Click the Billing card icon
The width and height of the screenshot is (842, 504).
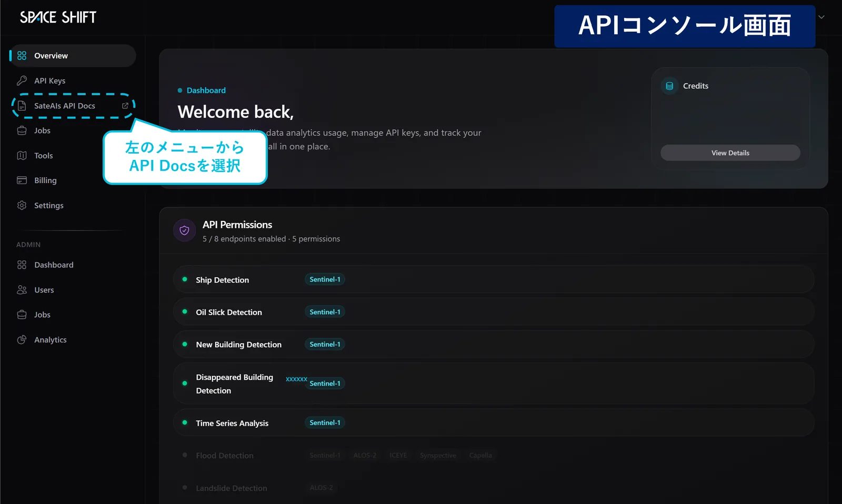tap(22, 180)
